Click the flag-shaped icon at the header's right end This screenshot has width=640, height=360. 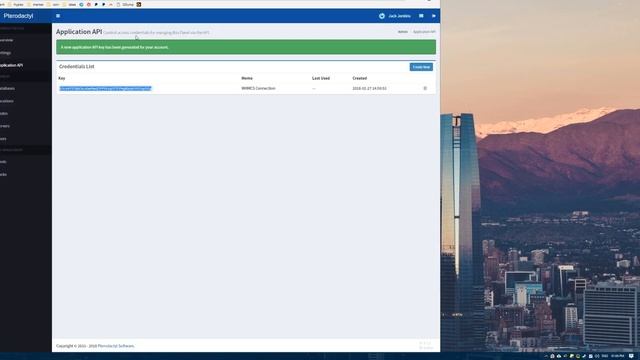tap(433, 16)
